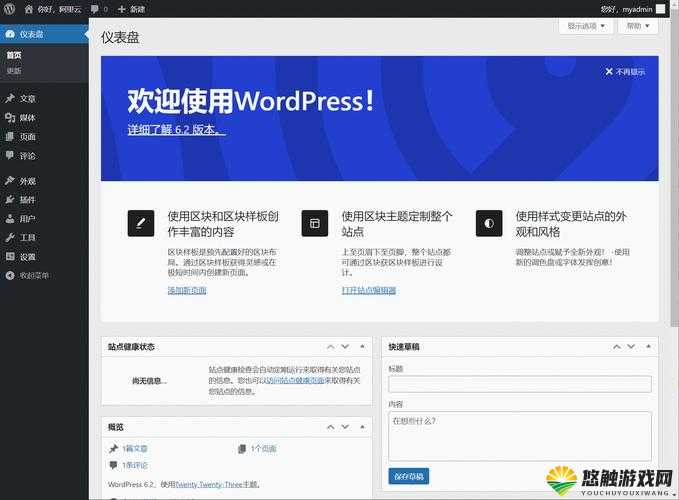The width and height of the screenshot is (679, 500).
Task: Open 仪表盘 menu item
Action: (x=44, y=34)
